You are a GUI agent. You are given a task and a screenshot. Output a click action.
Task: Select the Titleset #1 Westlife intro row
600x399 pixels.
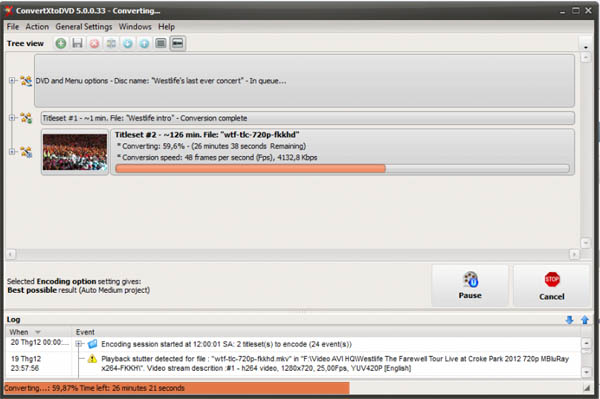(308, 118)
